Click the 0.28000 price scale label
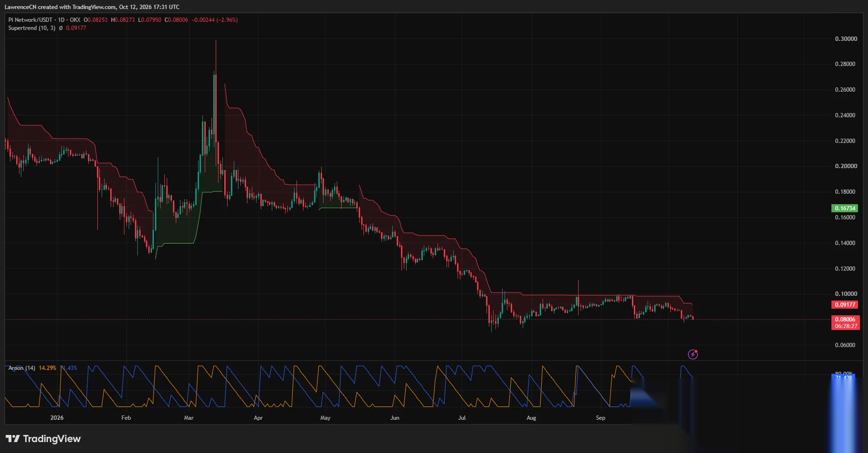 click(x=845, y=64)
